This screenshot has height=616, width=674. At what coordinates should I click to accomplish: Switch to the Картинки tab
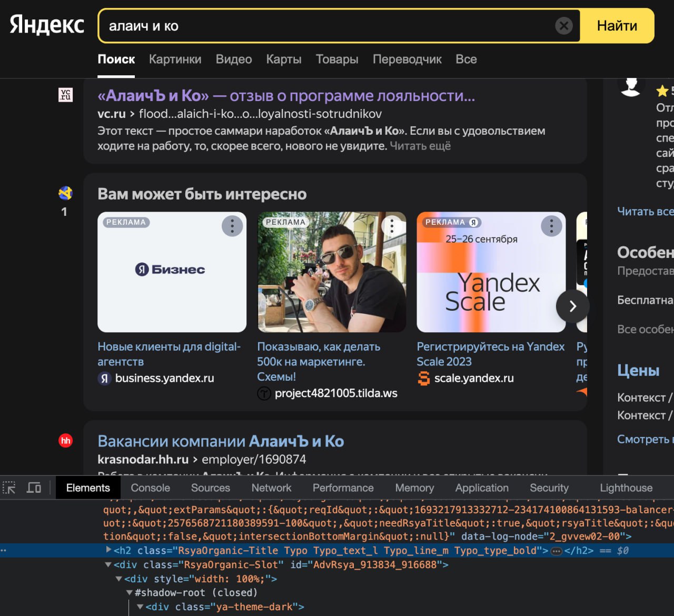coord(175,59)
